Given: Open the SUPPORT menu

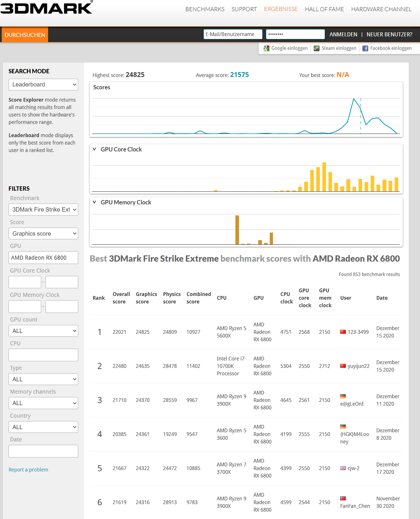Looking at the screenshot, I should click(244, 9).
